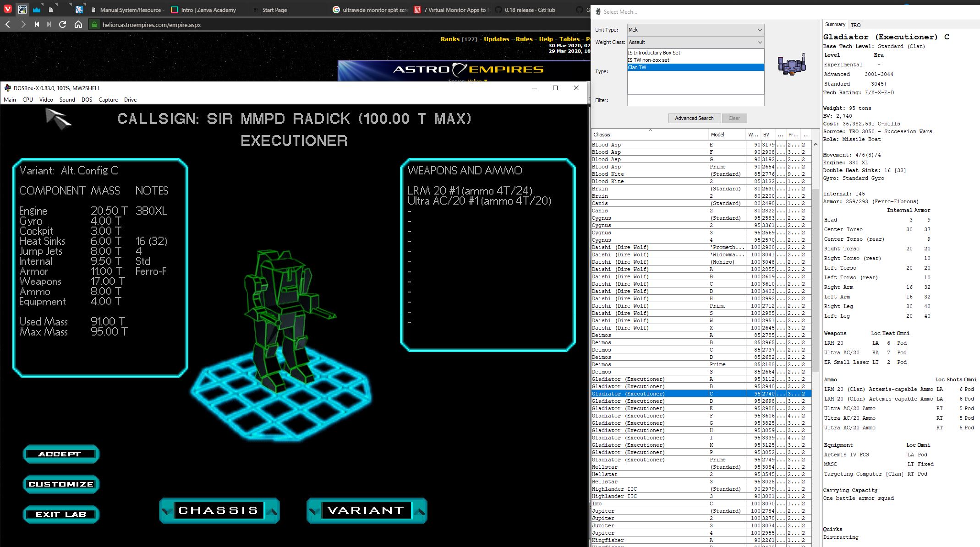Open the Vivaldi browser menu icon
The height and width of the screenshot is (547, 980).
pos(8,10)
